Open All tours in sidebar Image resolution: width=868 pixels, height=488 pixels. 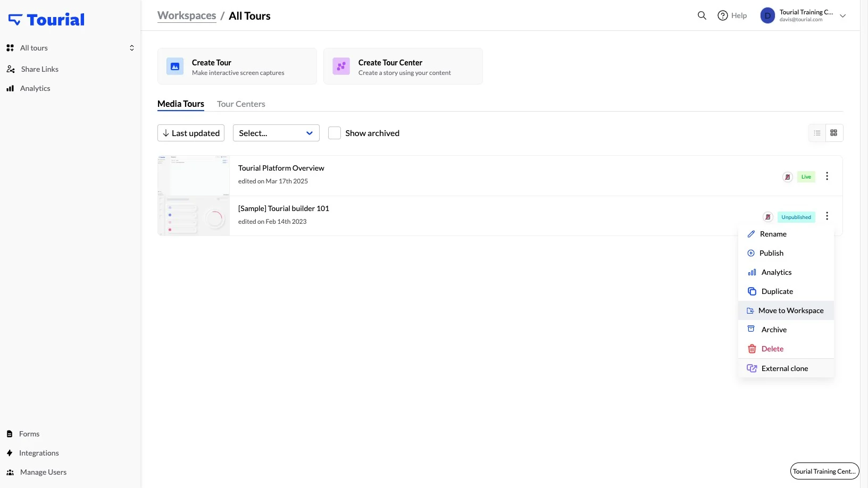point(34,48)
